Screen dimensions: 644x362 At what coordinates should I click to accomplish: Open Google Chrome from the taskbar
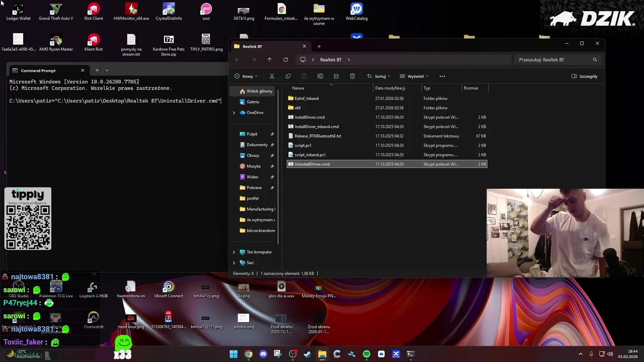click(x=249, y=354)
